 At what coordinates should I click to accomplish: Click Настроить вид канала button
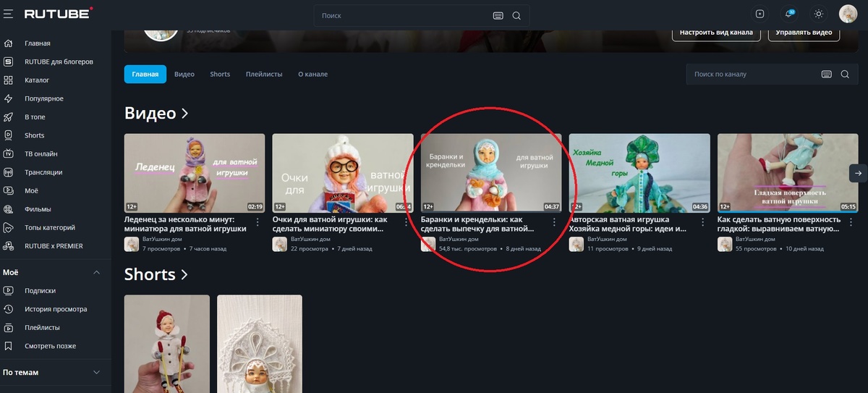point(716,32)
